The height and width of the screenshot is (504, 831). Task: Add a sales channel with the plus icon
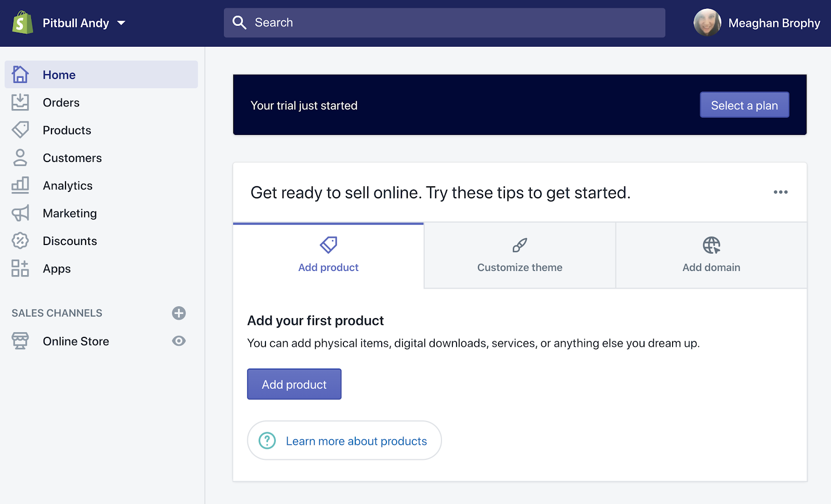[179, 312]
